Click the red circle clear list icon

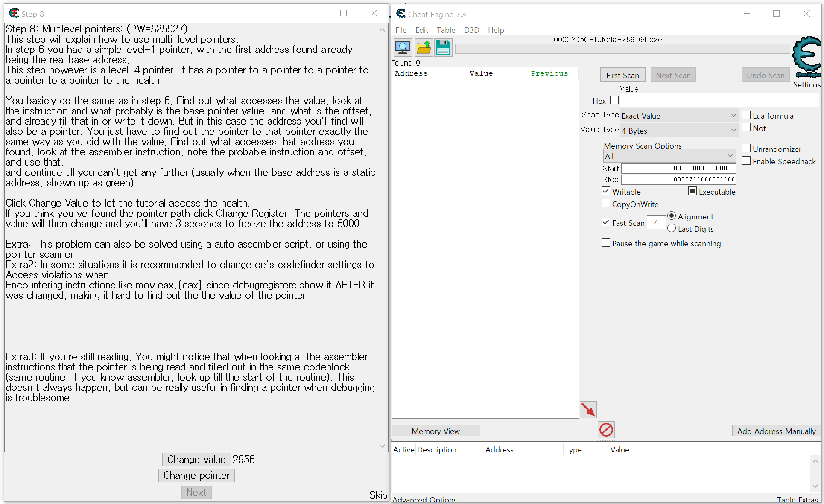coord(606,430)
